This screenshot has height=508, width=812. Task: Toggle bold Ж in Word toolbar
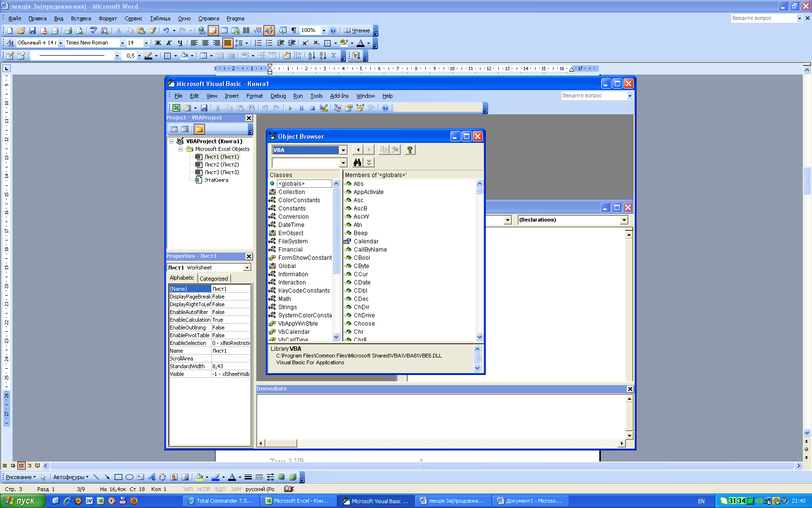(158, 43)
